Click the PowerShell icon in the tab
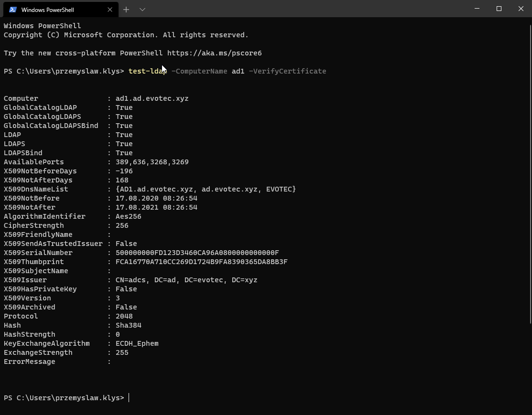Image resolution: width=532 pixels, height=415 pixels. tap(13, 10)
